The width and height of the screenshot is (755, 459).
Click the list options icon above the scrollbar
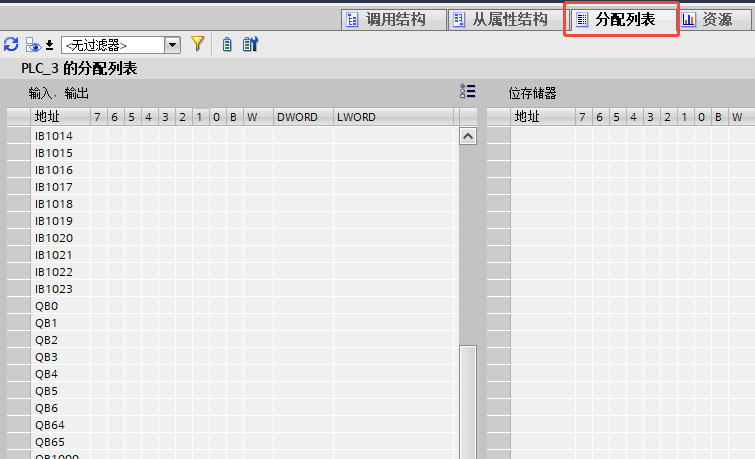coord(467,92)
